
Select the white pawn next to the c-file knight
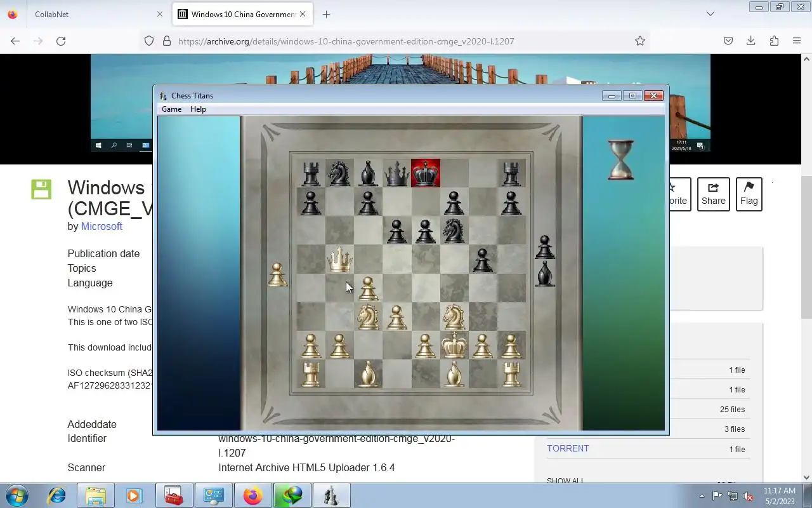click(x=397, y=317)
